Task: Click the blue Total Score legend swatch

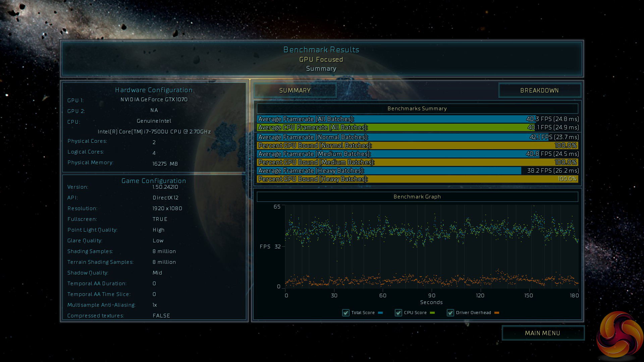Action: [x=380, y=313]
